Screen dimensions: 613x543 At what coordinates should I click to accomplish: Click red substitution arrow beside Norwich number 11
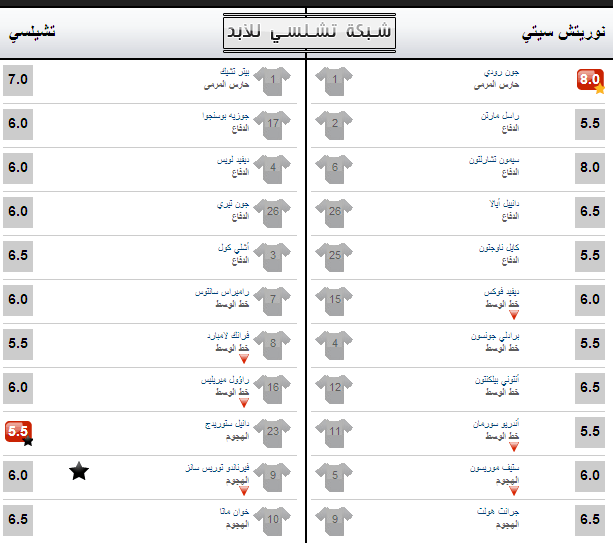pos(514,446)
